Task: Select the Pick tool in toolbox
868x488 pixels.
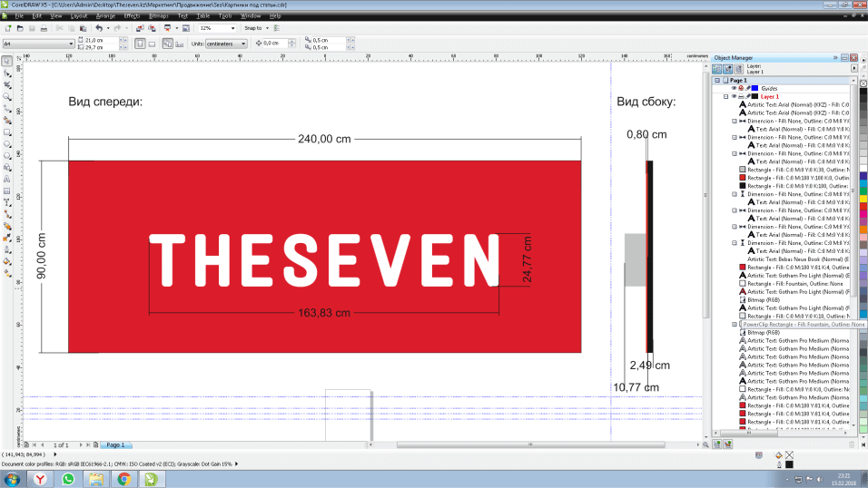Action: (7, 62)
